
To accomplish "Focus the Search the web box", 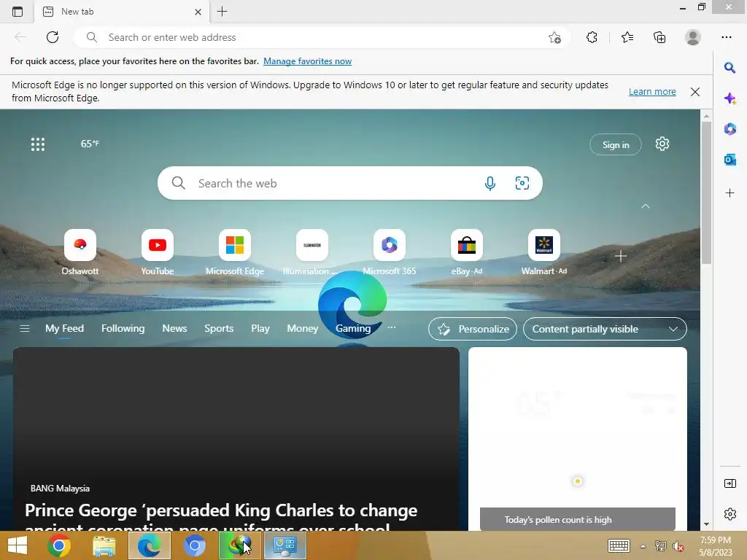I will pos(349,183).
